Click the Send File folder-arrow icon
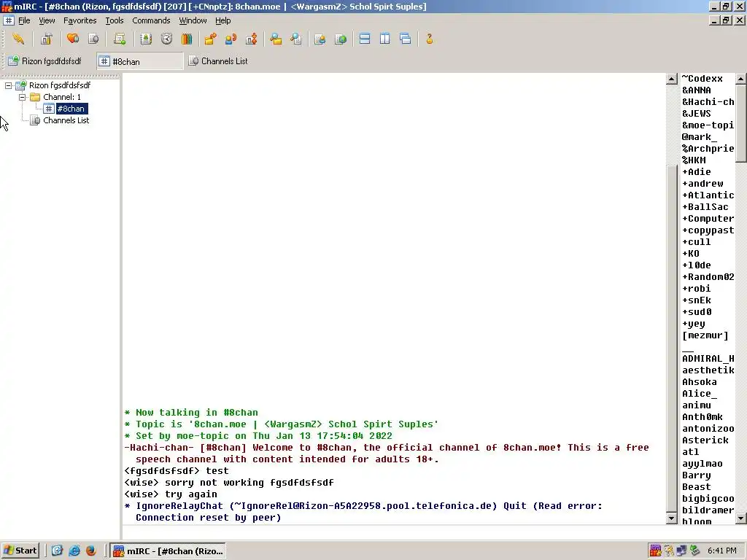The width and height of the screenshot is (747, 560). click(210, 39)
